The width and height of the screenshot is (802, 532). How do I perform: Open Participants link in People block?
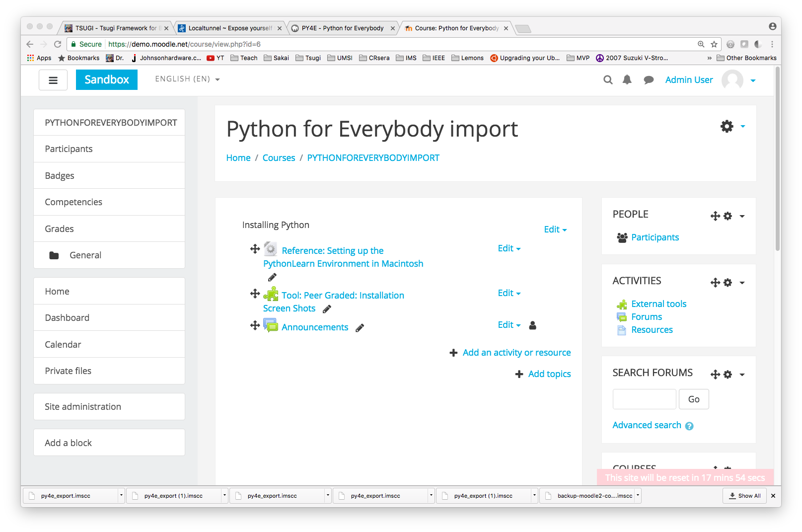point(655,237)
